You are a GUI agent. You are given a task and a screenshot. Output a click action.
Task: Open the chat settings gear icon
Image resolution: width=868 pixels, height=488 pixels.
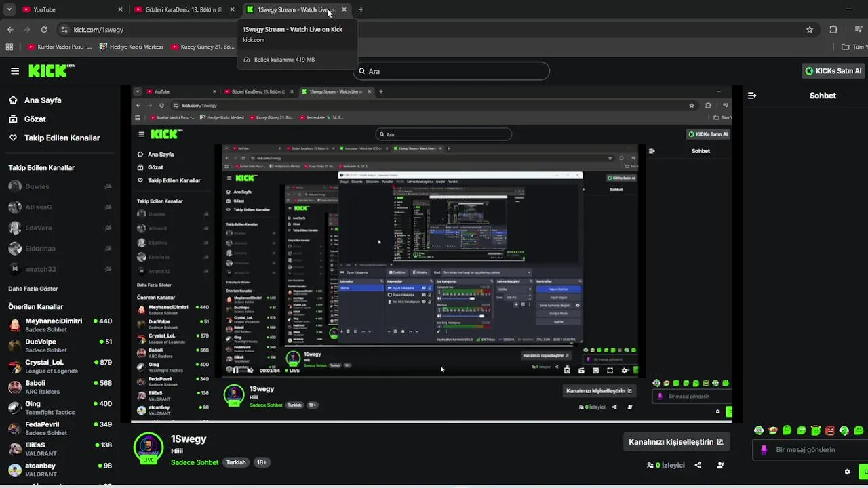(847, 472)
